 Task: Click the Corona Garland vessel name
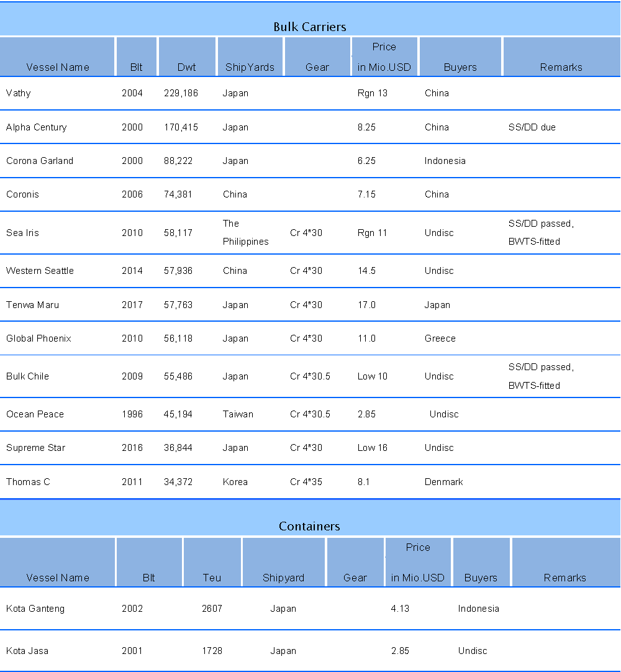pyautogui.click(x=40, y=161)
